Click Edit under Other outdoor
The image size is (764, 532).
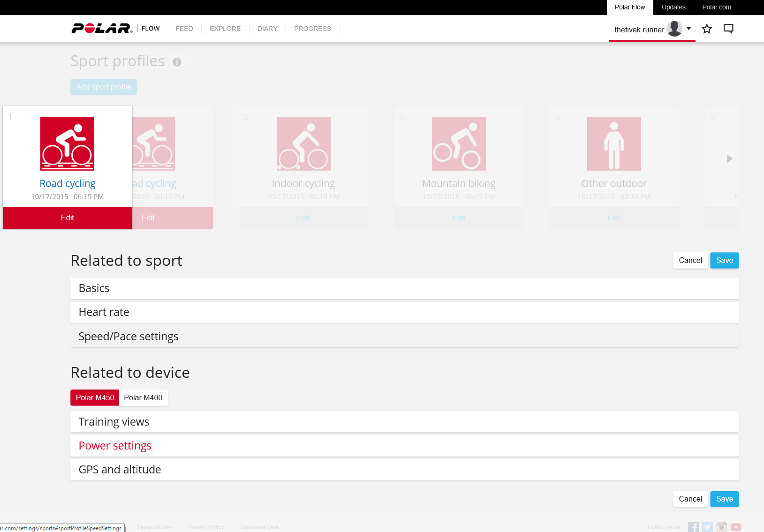pos(614,218)
